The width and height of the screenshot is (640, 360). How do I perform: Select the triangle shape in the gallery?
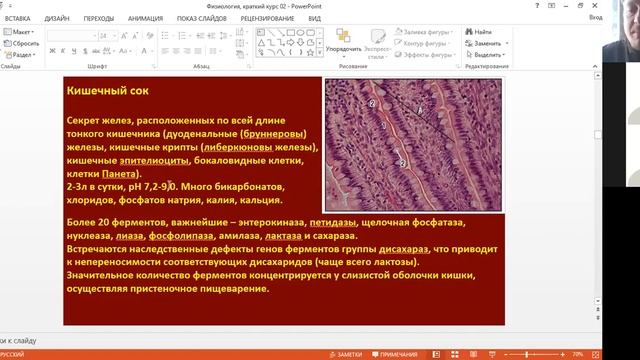pos(261,42)
